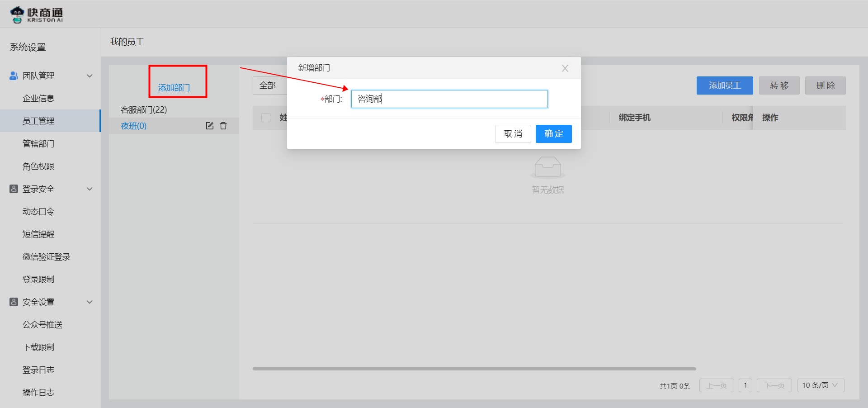Viewport: 868px width, 408px height.
Task: Focus the 部门 name input field
Action: (x=449, y=99)
